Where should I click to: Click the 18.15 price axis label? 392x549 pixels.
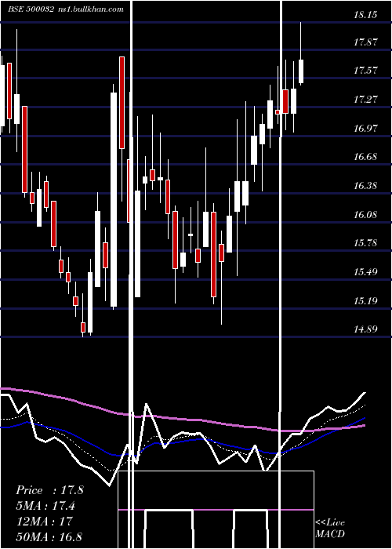coord(365,15)
